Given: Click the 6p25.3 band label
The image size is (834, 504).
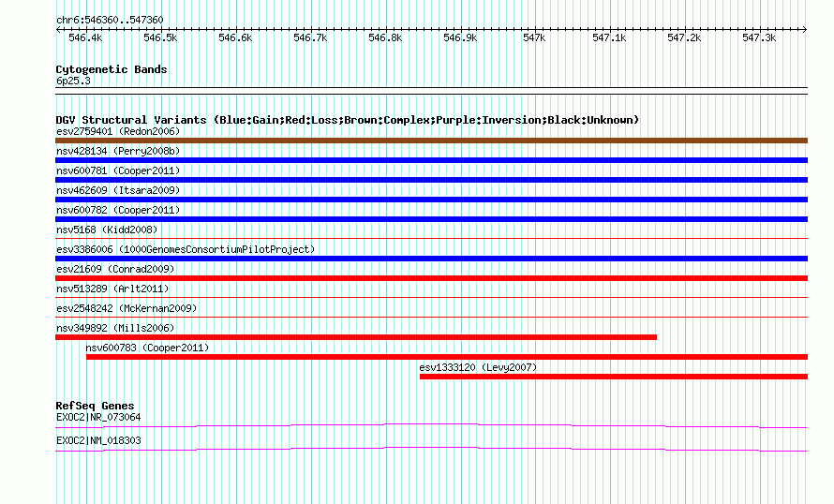Looking at the screenshot, I should 73,81.
